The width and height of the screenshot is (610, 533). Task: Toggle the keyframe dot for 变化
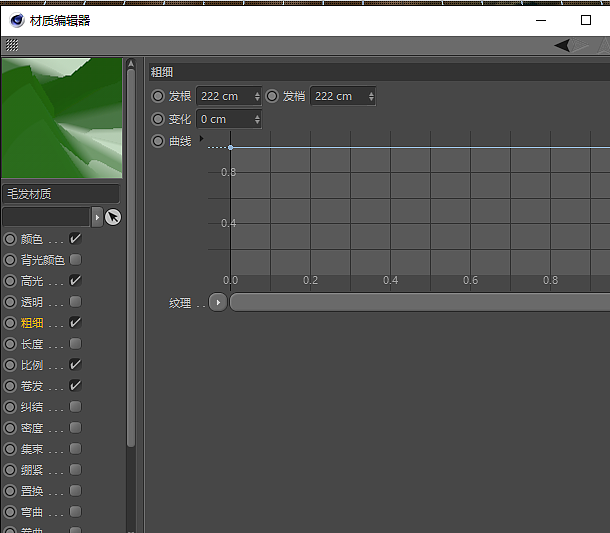click(158, 119)
